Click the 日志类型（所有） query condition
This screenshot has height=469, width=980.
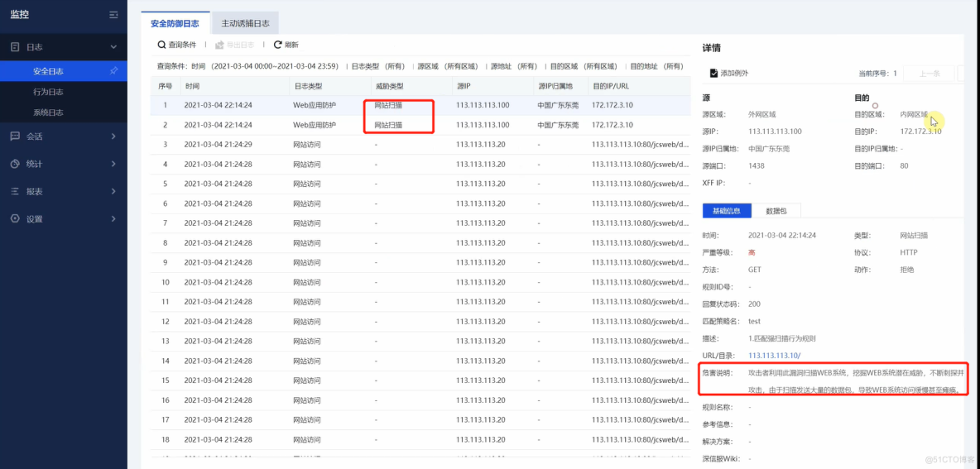tap(377, 65)
